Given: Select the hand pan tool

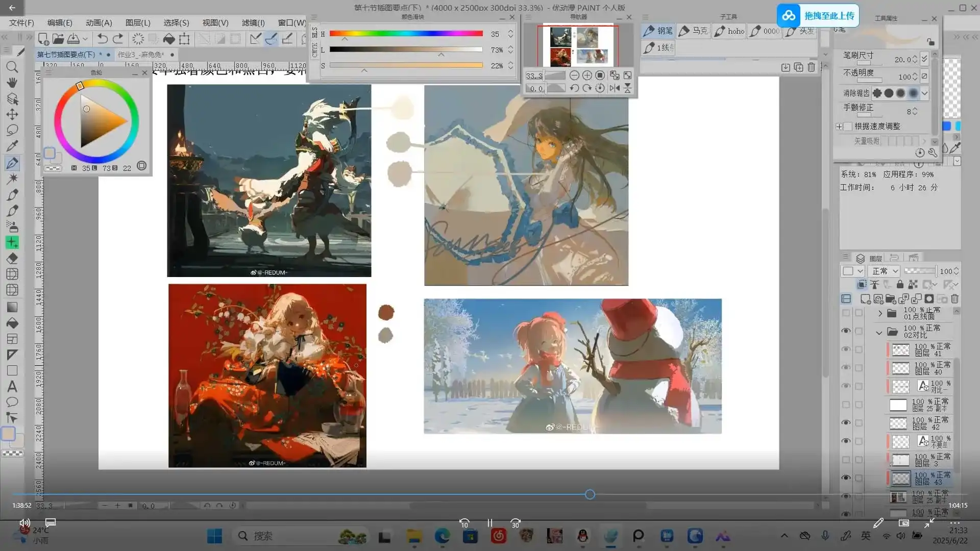Looking at the screenshot, I should coord(12,83).
